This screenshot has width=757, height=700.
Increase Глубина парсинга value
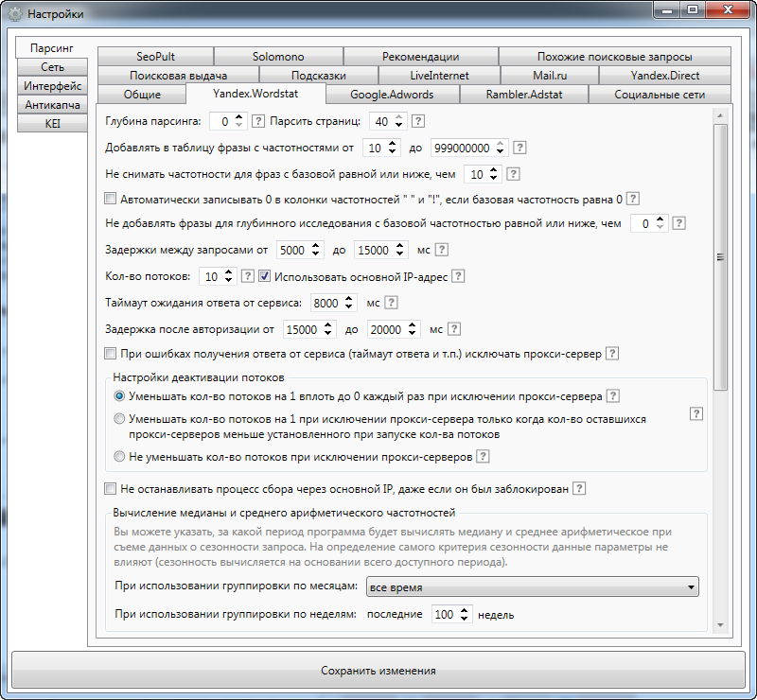click(239, 117)
